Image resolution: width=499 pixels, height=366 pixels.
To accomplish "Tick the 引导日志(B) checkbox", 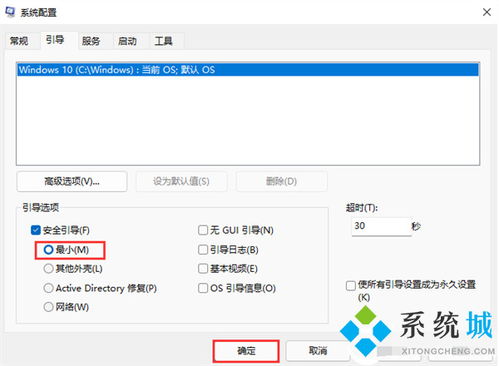I will pyautogui.click(x=203, y=250).
